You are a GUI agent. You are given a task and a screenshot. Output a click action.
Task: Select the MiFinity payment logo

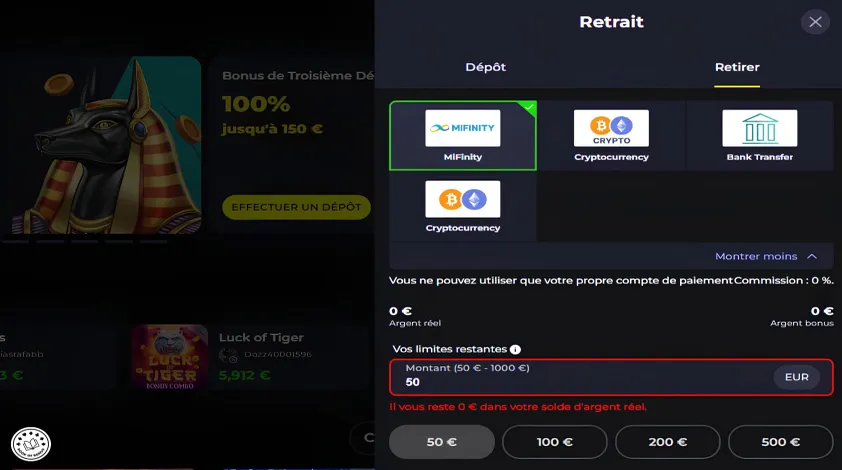tap(462, 128)
